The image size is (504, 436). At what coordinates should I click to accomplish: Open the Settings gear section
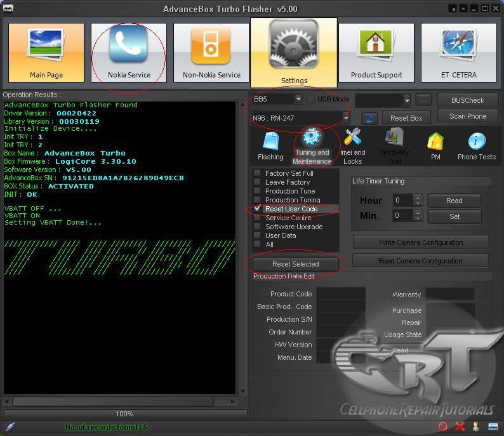tap(294, 53)
